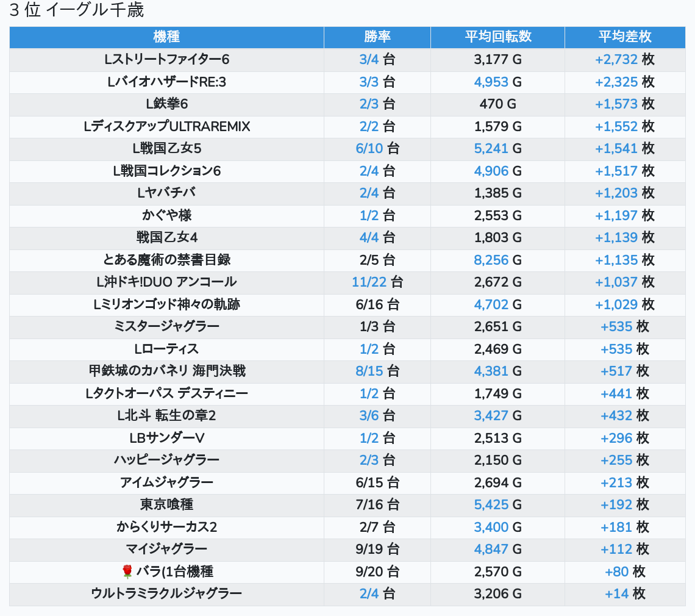
Task: Select the average spins 2,694 G
Action: pyautogui.click(x=497, y=483)
